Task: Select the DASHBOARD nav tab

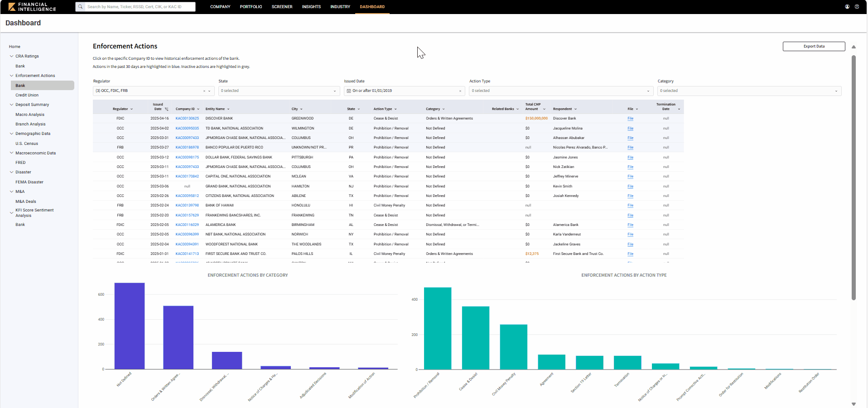Action: 372,7
